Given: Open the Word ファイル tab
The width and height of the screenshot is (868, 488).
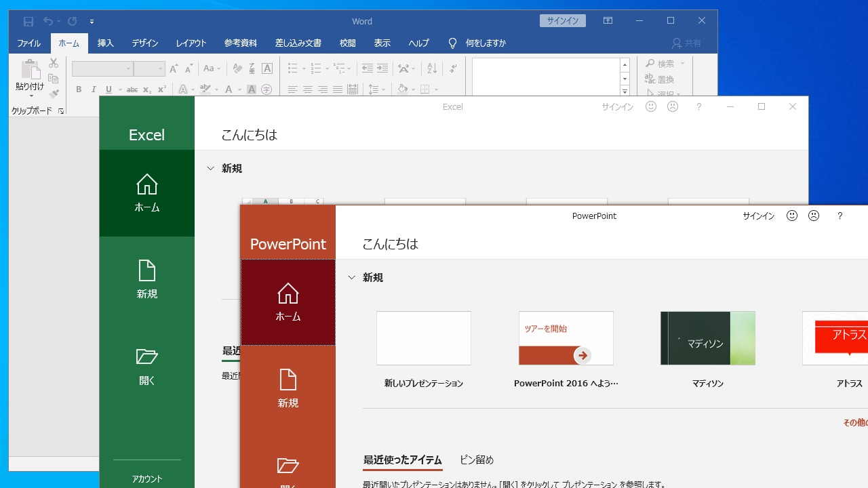Looking at the screenshot, I should 28,43.
